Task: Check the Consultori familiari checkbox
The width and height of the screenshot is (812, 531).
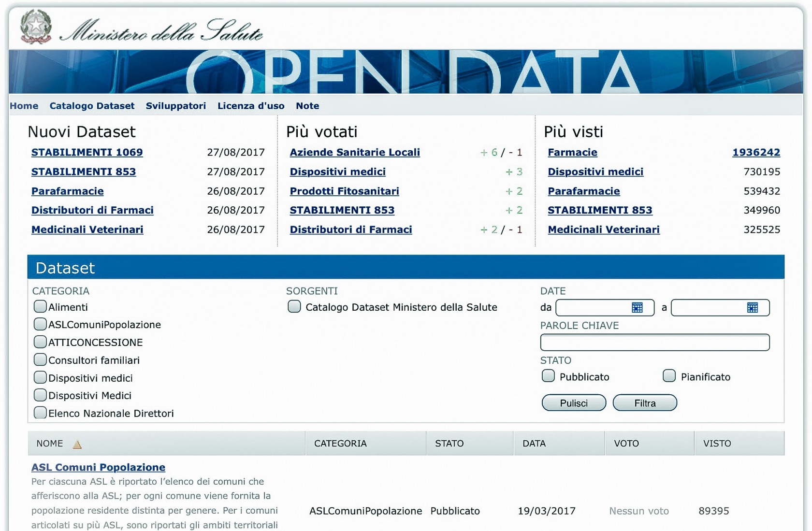Action: [40, 359]
